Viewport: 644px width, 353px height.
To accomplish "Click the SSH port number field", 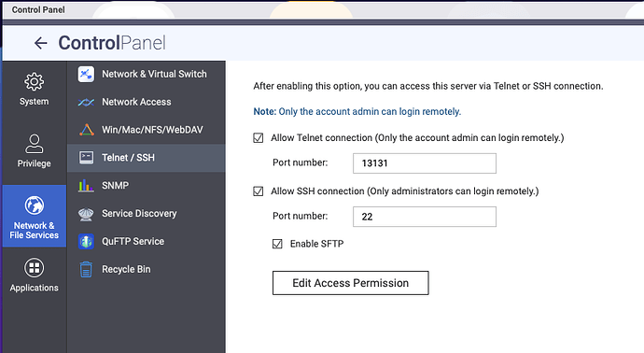I will pyautogui.click(x=425, y=217).
